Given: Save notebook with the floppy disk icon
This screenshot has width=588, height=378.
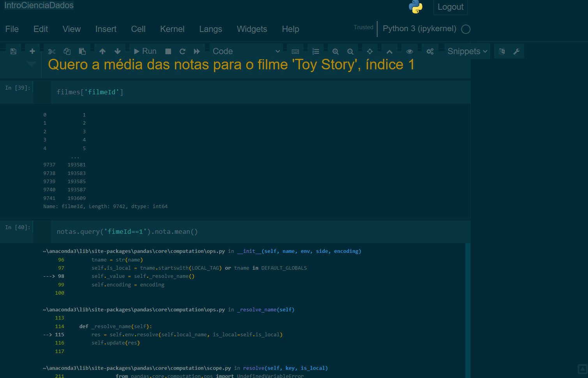Looking at the screenshot, I should (x=13, y=51).
